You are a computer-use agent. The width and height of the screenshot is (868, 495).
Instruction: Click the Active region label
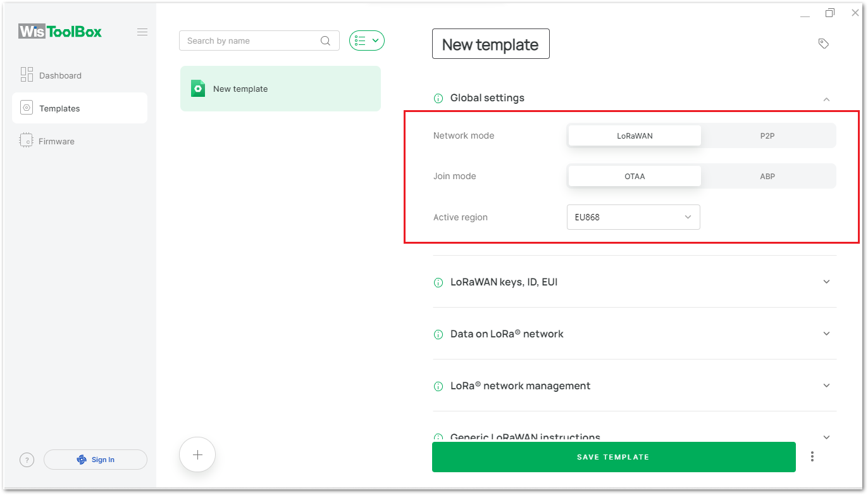click(461, 217)
